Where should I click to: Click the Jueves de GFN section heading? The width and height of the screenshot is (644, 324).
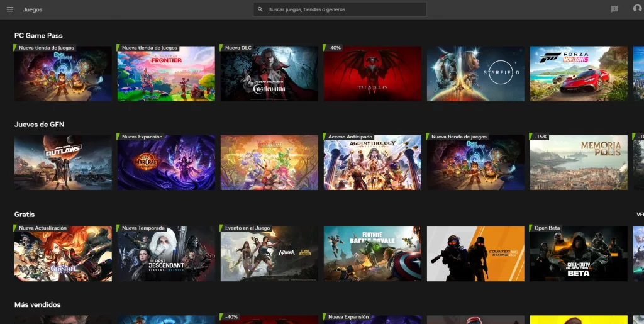tap(39, 125)
